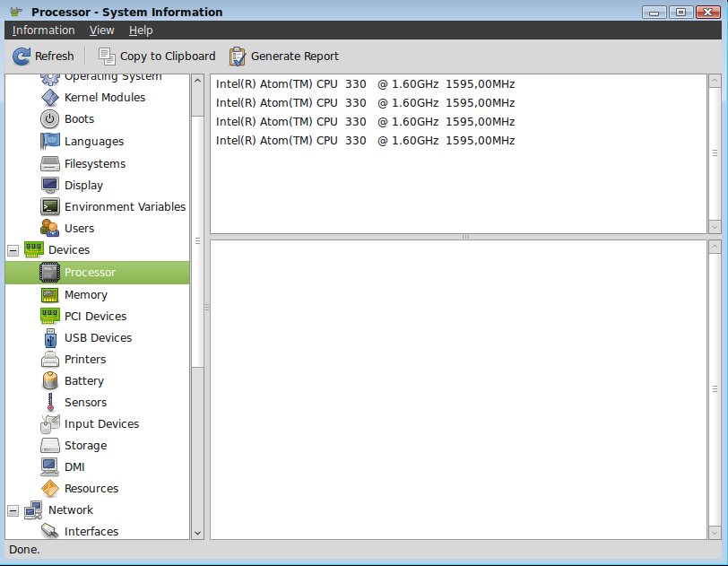Click the Filesystems drive icon
Screen dimensions: 728x566
49,163
